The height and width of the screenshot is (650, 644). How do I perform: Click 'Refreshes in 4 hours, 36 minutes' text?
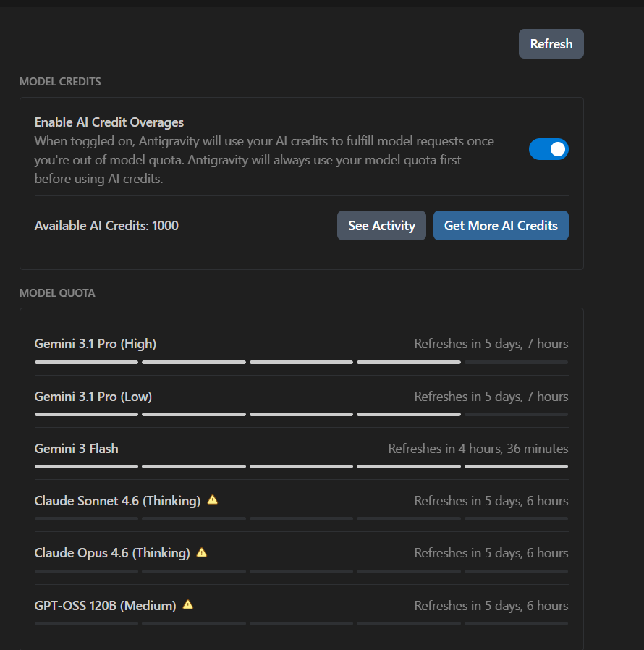point(478,449)
